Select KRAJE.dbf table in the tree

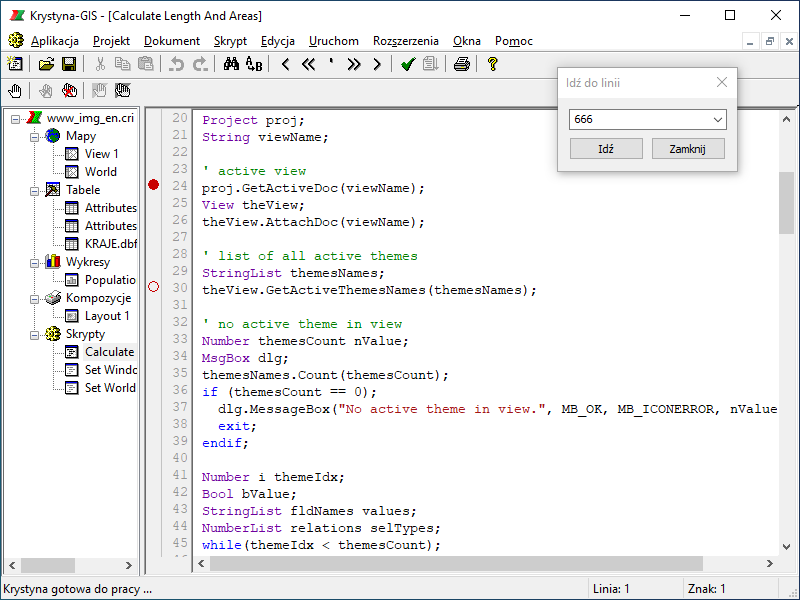111,244
